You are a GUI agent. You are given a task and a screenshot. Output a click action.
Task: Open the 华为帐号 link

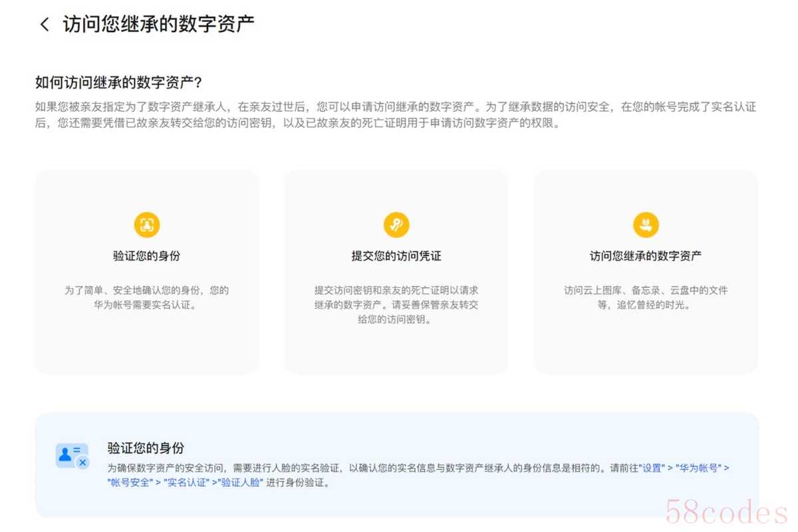[698, 468]
